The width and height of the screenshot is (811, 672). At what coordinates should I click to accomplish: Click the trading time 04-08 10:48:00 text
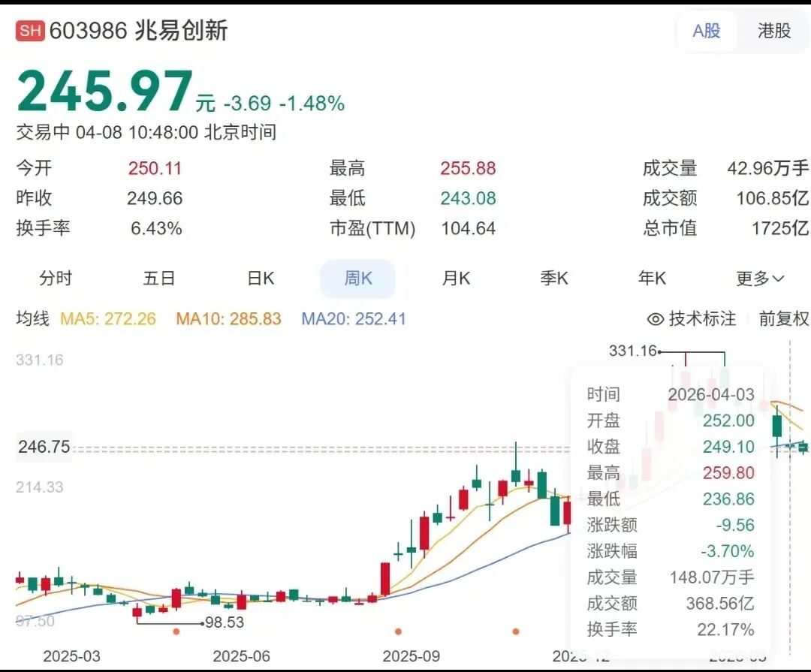[x=137, y=132]
